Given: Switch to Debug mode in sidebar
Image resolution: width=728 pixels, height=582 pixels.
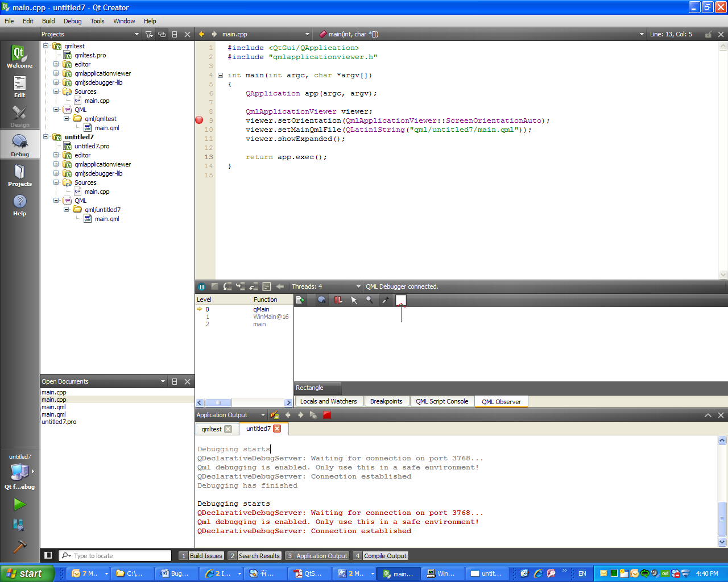Looking at the screenshot, I should (x=19, y=145).
